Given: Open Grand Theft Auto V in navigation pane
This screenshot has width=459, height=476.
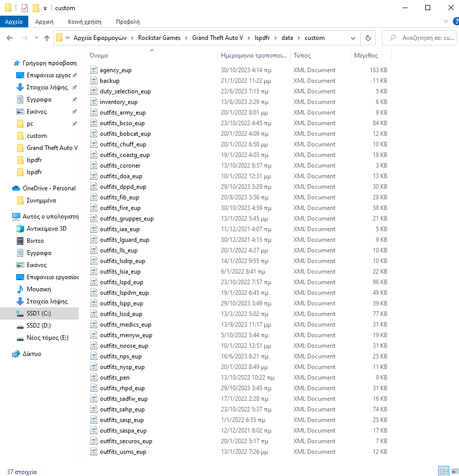Looking at the screenshot, I should pyautogui.click(x=48, y=148).
